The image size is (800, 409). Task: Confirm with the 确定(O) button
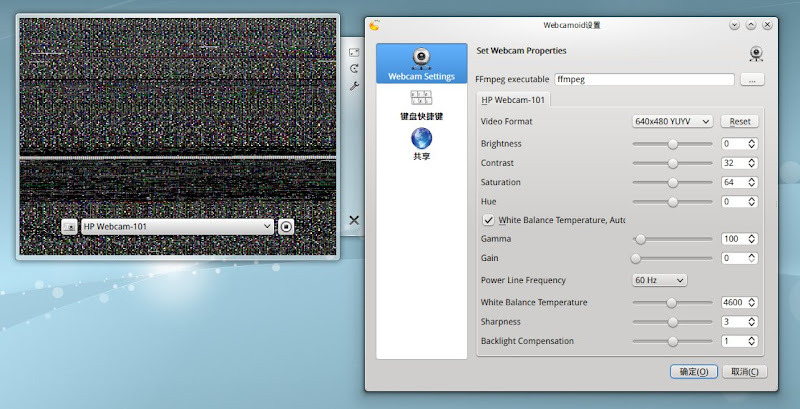click(694, 372)
